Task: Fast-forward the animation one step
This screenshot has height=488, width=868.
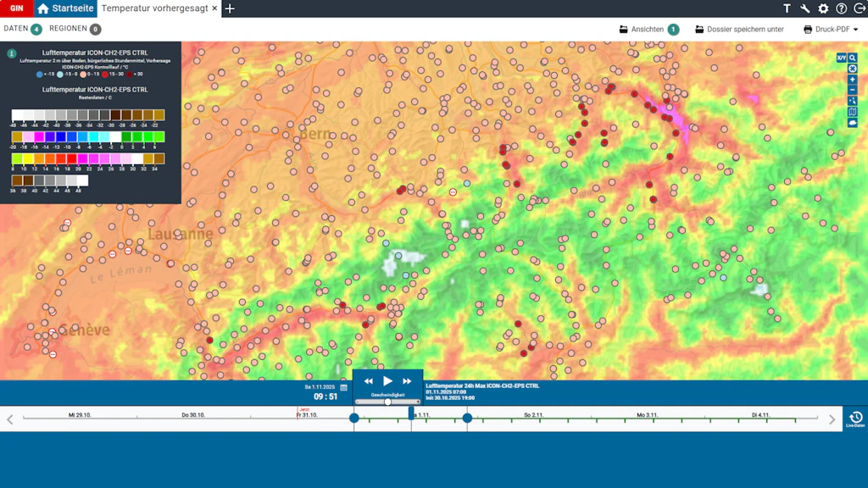Action: pos(407,381)
